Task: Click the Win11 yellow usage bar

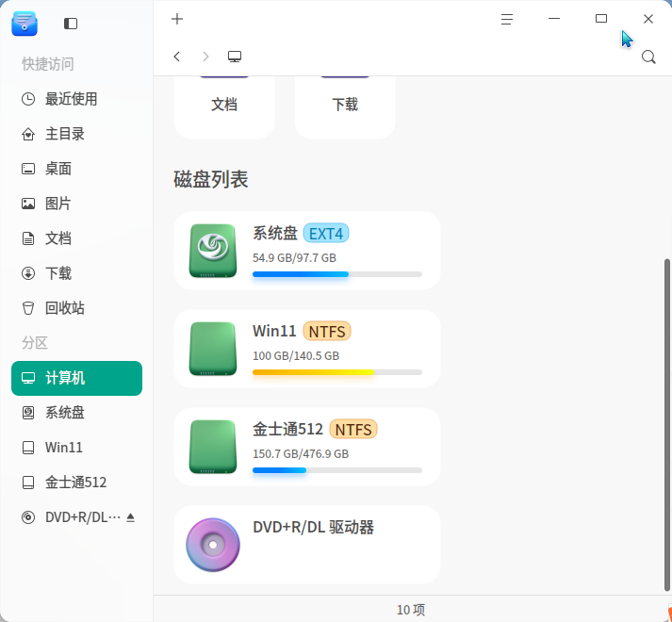Action: [337, 372]
